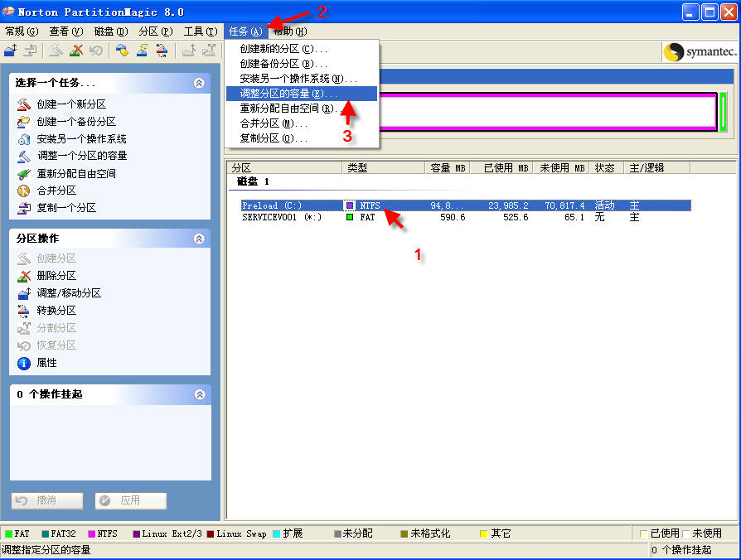Click the Convert partition toolbar icon

(x=162, y=51)
